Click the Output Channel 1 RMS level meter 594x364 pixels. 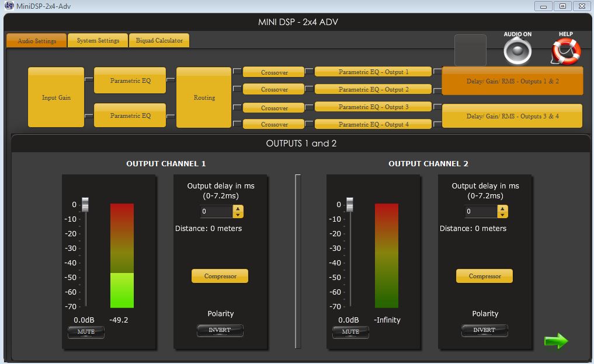click(122, 256)
